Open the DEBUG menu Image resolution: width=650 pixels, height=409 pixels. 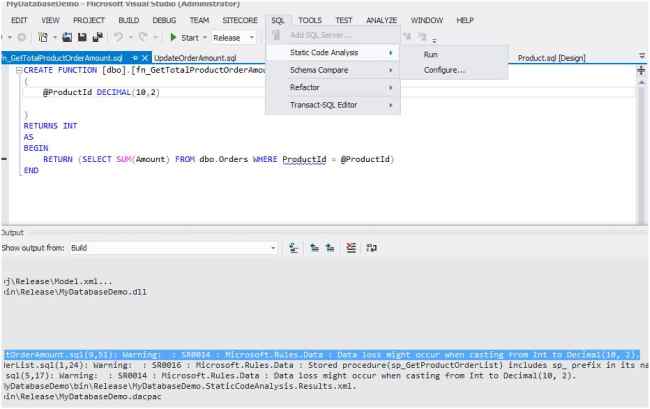point(164,20)
